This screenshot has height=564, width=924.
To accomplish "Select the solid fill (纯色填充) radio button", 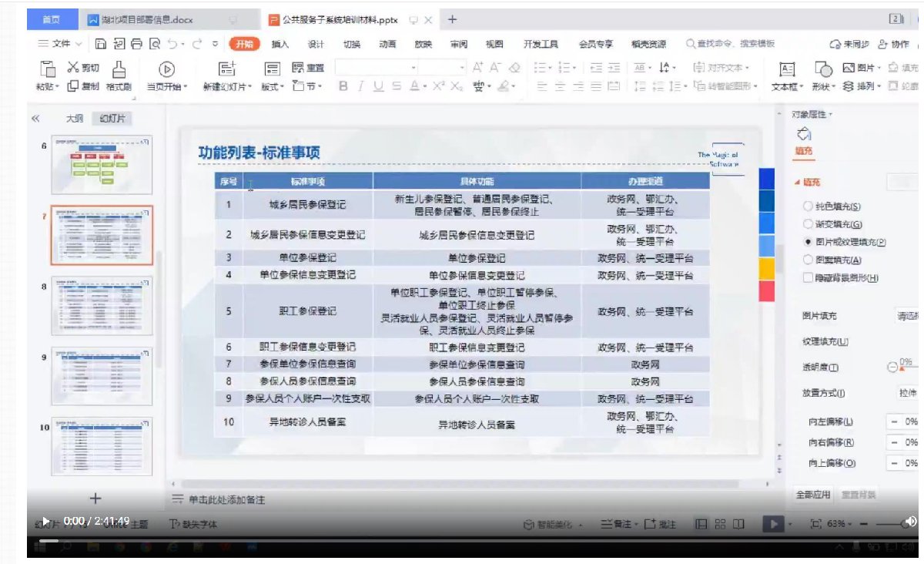I will click(x=808, y=206).
